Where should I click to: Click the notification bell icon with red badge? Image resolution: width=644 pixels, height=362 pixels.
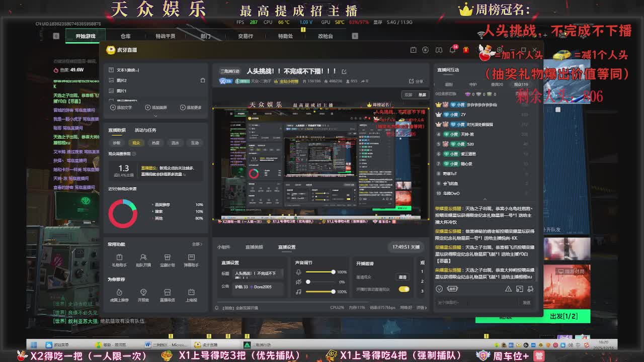click(x=452, y=50)
